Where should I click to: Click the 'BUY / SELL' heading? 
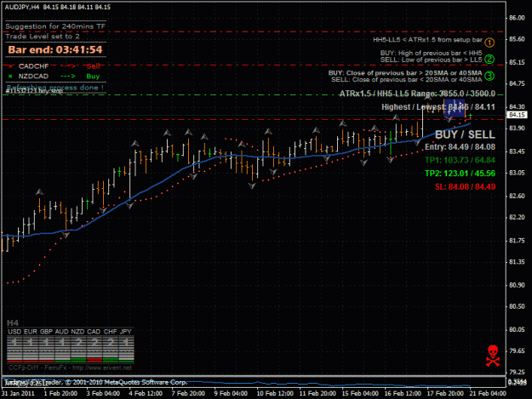(465, 134)
